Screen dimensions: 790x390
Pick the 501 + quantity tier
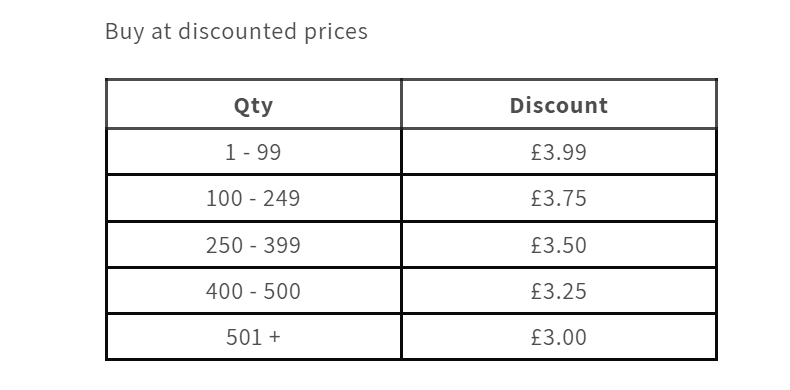pos(253,337)
